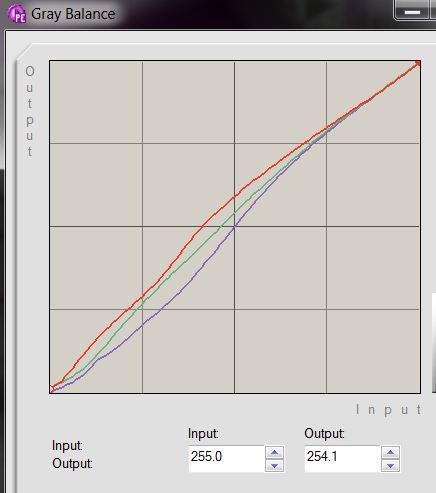Viewport: 436px width, 493px height.
Task: Click the vertical Output axis label
Action: pyautogui.click(x=30, y=111)
